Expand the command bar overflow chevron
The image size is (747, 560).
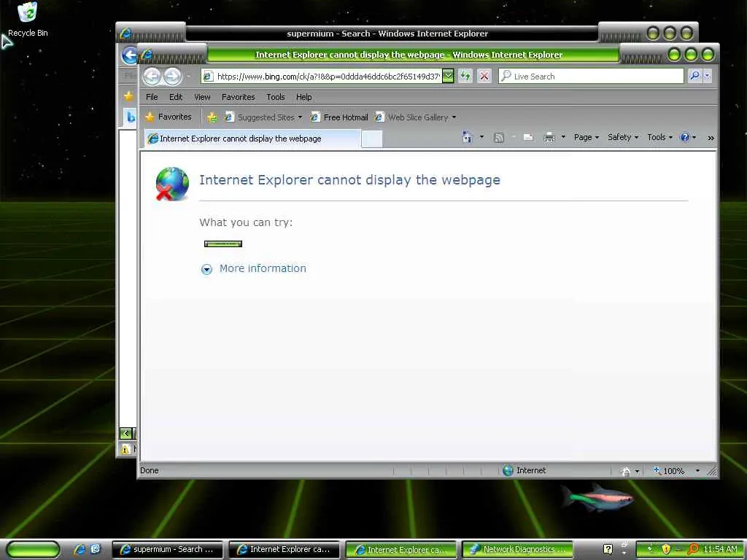tap(711, 138)
